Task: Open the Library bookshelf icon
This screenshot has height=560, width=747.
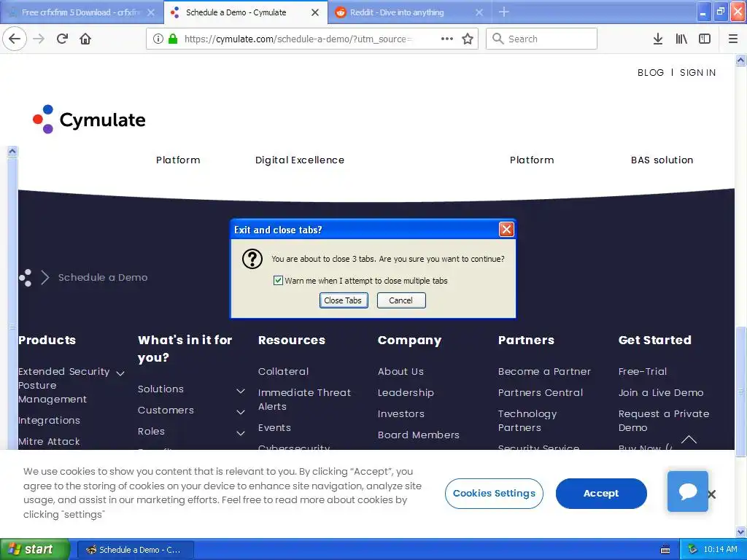Action: tap(681, 39)
